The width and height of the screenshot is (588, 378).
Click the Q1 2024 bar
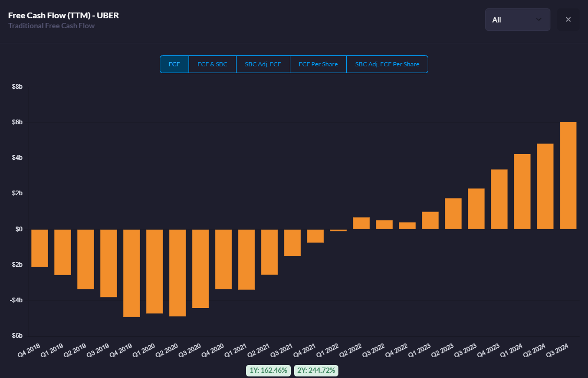522,192
